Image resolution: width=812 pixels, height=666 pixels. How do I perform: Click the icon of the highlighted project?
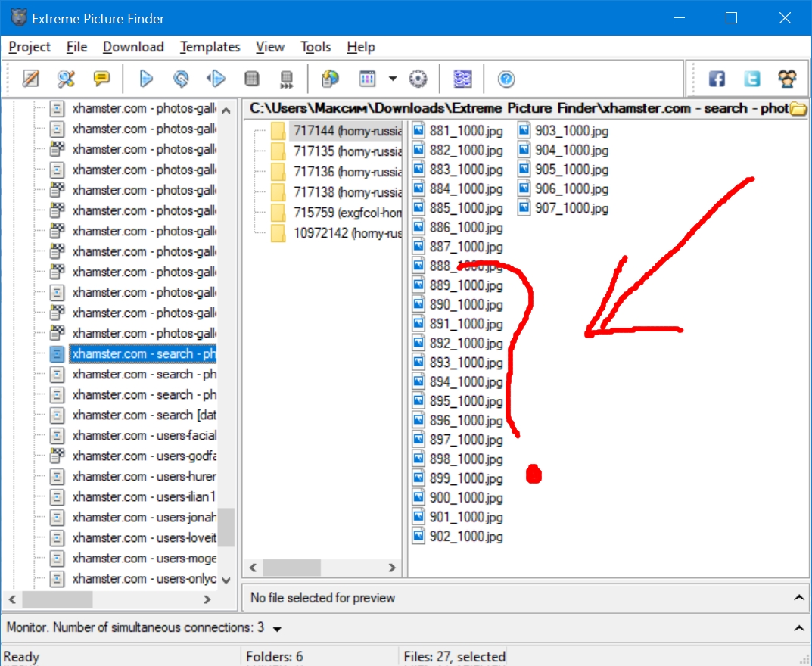click(x=57, y=353)
